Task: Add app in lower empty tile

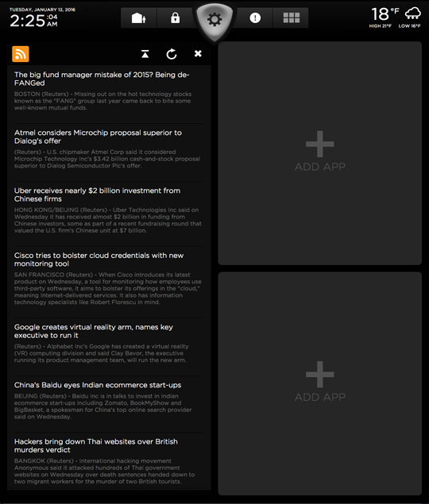Action: point(320,383)
